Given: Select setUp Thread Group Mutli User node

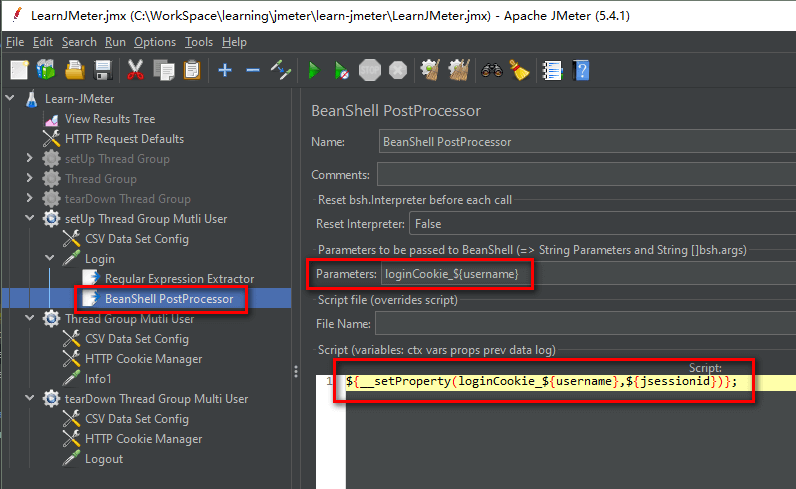Looking at the screenshot, I should [146, 219].
